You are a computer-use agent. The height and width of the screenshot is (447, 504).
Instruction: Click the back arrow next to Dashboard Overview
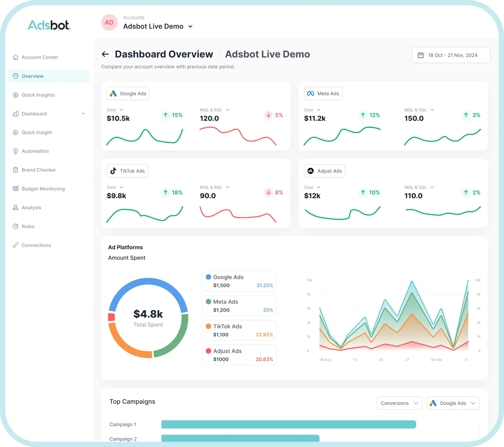pos(105,54)
